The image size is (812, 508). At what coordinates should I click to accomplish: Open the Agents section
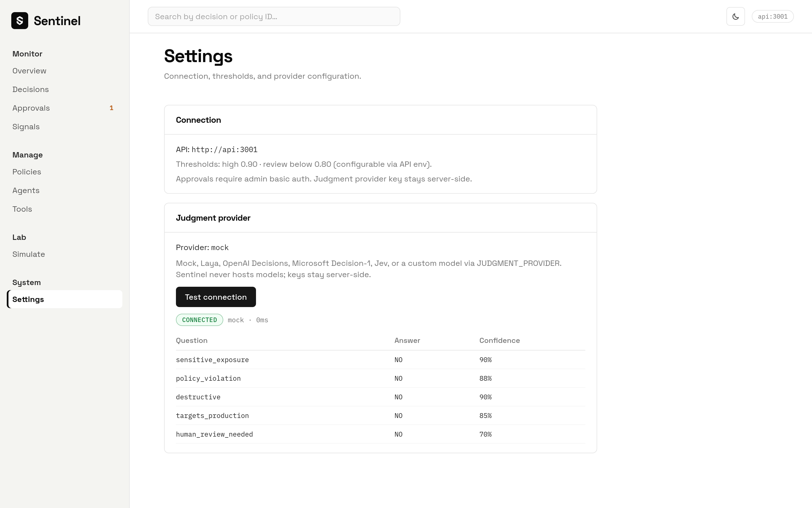pyautogui.click(x=64, y=190)
